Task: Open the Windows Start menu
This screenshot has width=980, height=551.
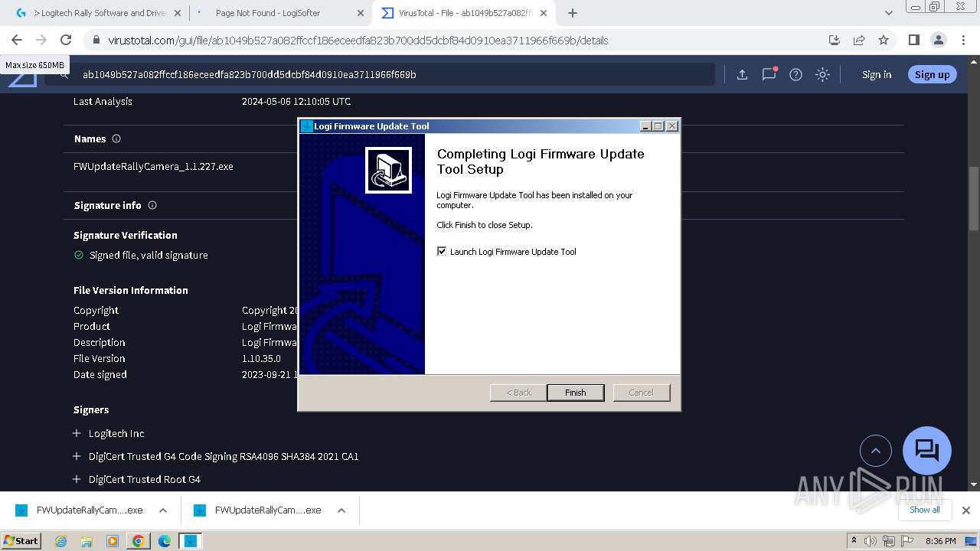Action: coord(21,540)
